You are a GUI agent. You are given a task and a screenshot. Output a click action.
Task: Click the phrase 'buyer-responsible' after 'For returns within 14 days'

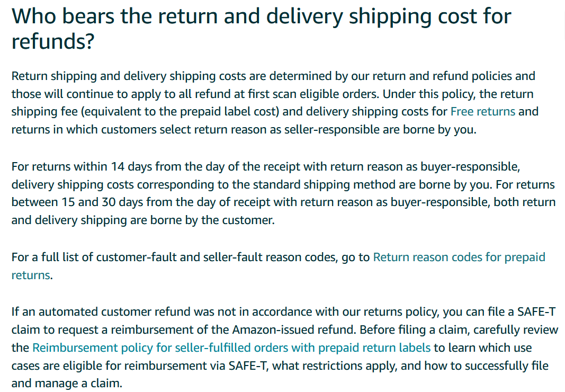coord(470,167)
